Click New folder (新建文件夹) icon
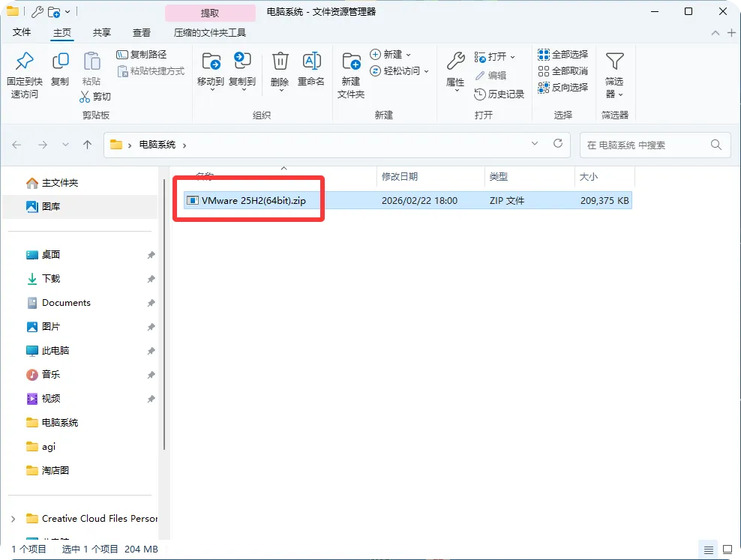Screen dimensions: 741x560 pyautogui.click(x=351, y=61)
